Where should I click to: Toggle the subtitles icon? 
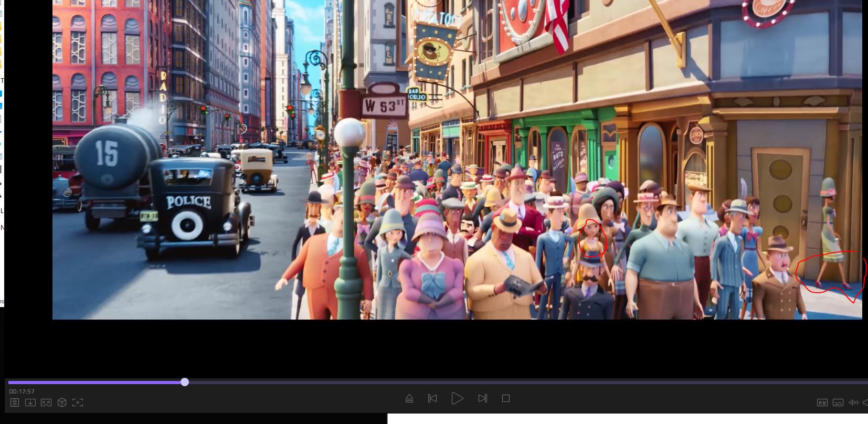click(x=838, y=402)
